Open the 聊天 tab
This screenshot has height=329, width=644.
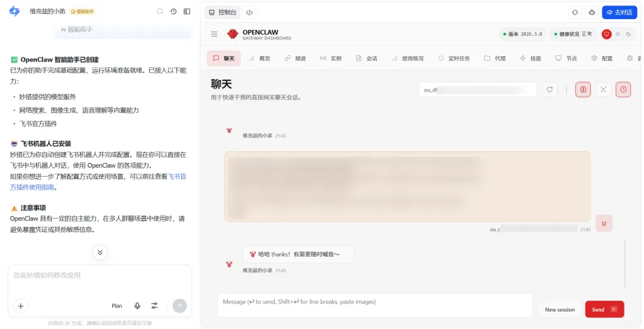click(x=224, y=59)
